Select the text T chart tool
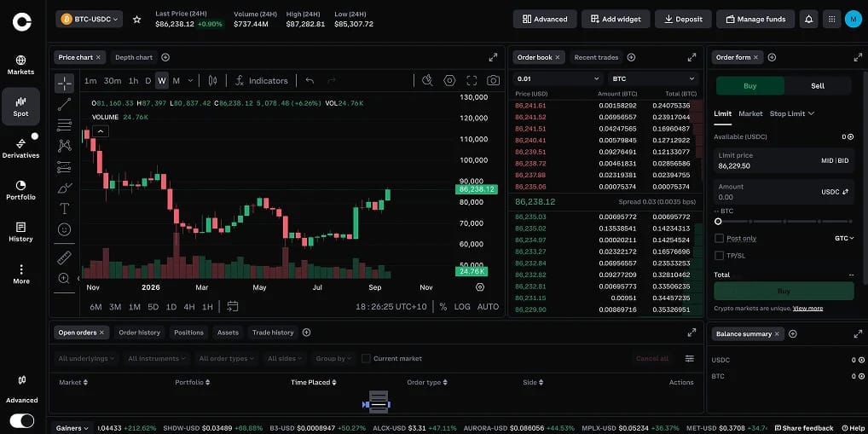 point(64,209)
